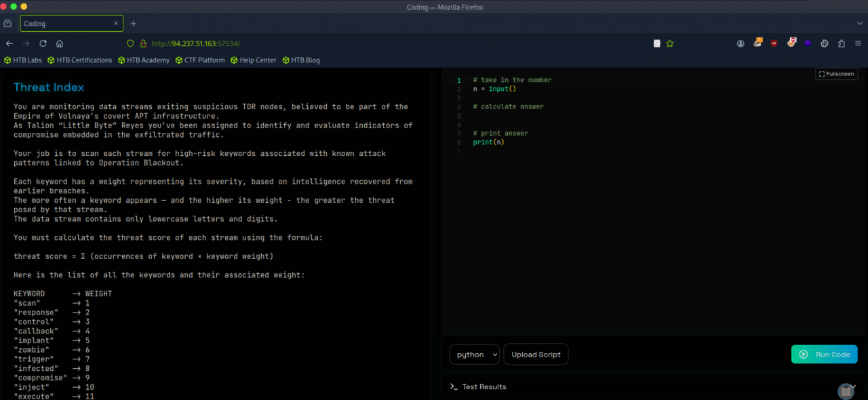Click the clipboard icon at bottom right
868x400 pixels.
(846, 391)
